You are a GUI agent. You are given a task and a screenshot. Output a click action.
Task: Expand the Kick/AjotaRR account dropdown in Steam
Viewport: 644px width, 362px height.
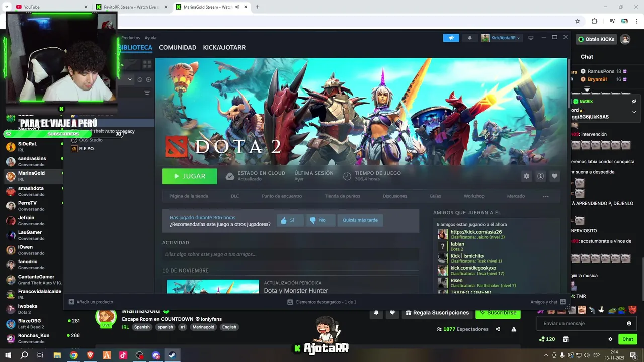501,38
